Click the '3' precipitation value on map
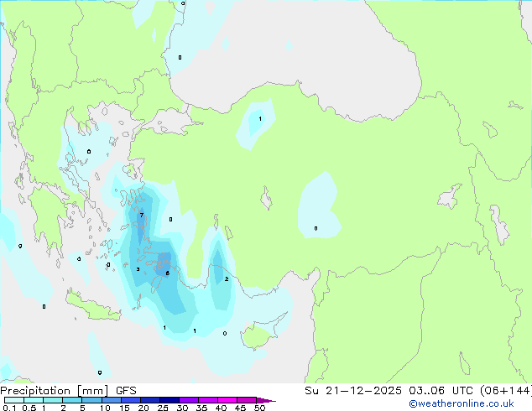The width and height of the screenshot is (532, 411). click(x=138, y=269)
